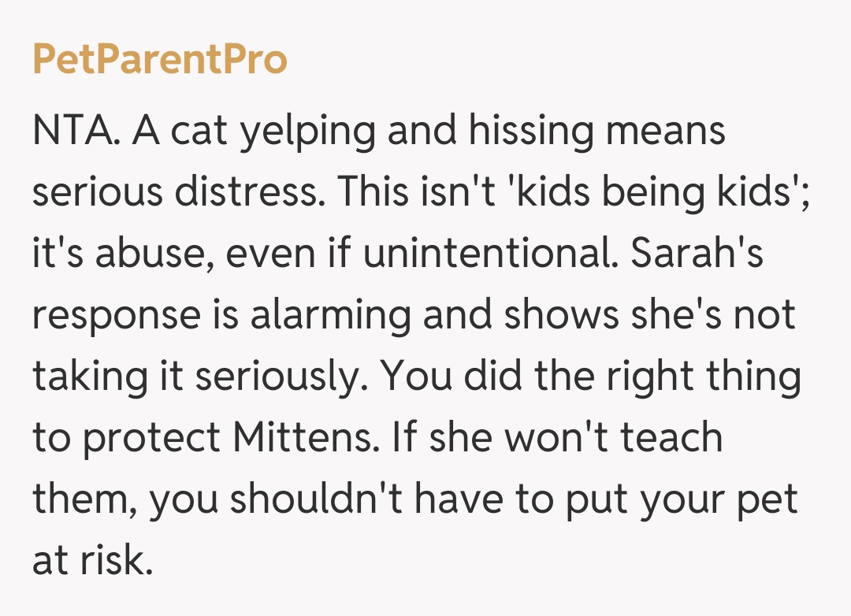Image resolution: width=851 pixels, height=616 pixels.
Task: Click the word 'pet' near comment end
Action: click(x=770, y=498)
